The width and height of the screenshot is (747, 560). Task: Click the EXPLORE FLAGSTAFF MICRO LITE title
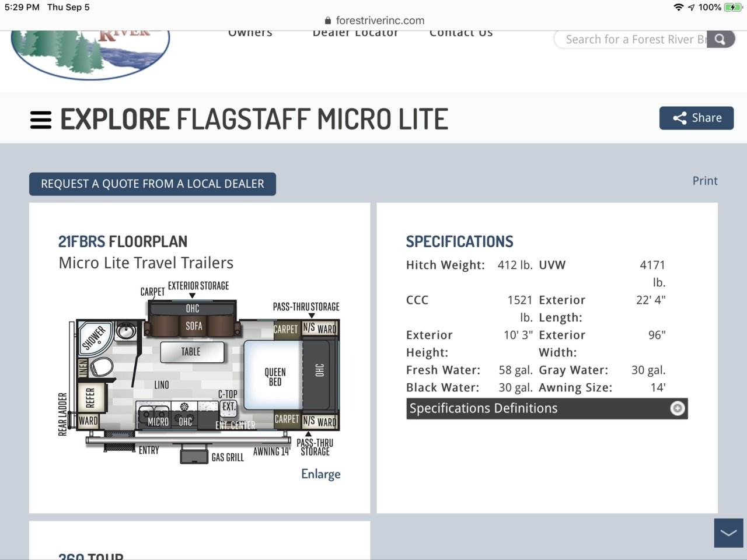click(x=254, y=120)
